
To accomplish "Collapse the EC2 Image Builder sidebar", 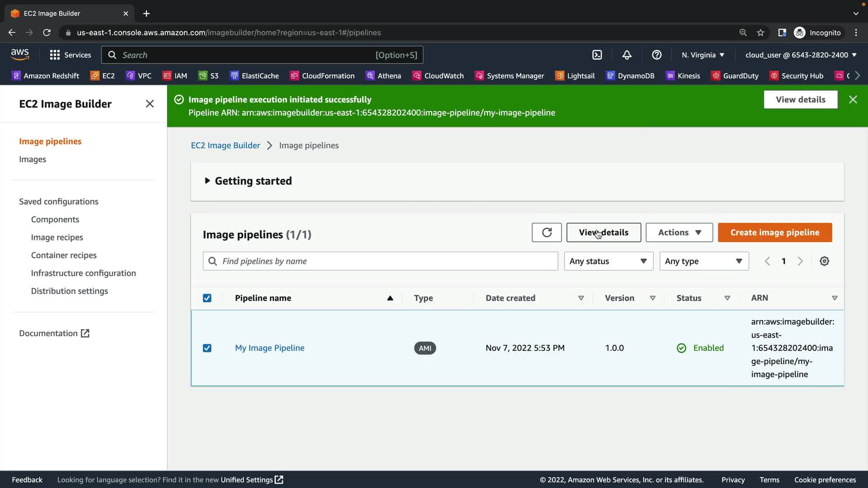I will [x=150, y=104].
